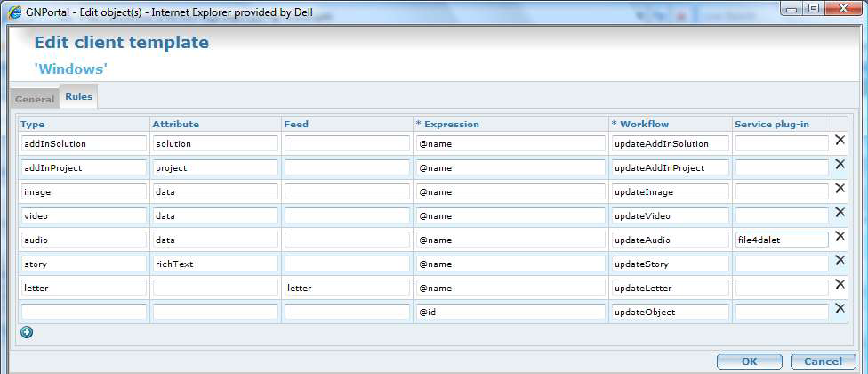Edit the updateObject workflow field
Screen dimensions: 868x374
pos(671,312)
